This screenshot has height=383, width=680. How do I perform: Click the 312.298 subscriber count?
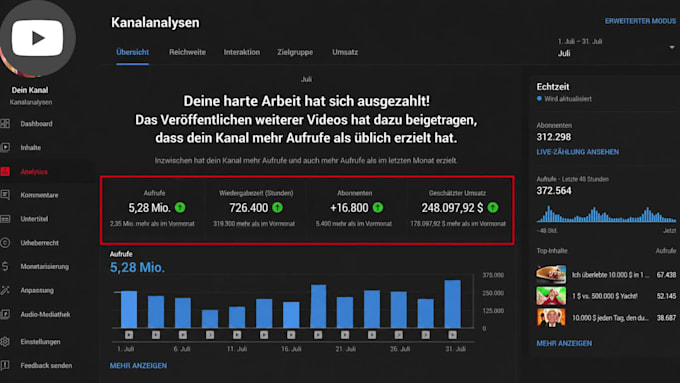554,137
